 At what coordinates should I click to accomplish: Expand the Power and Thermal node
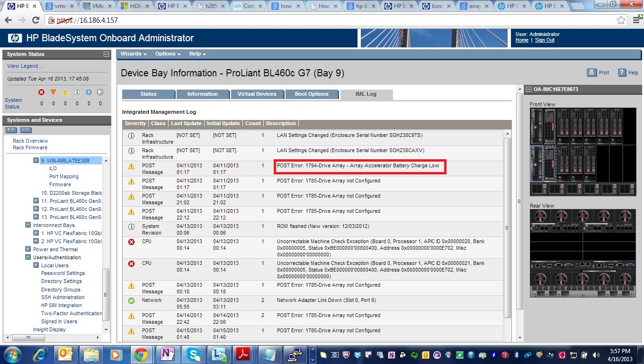[x=28, y=249]
